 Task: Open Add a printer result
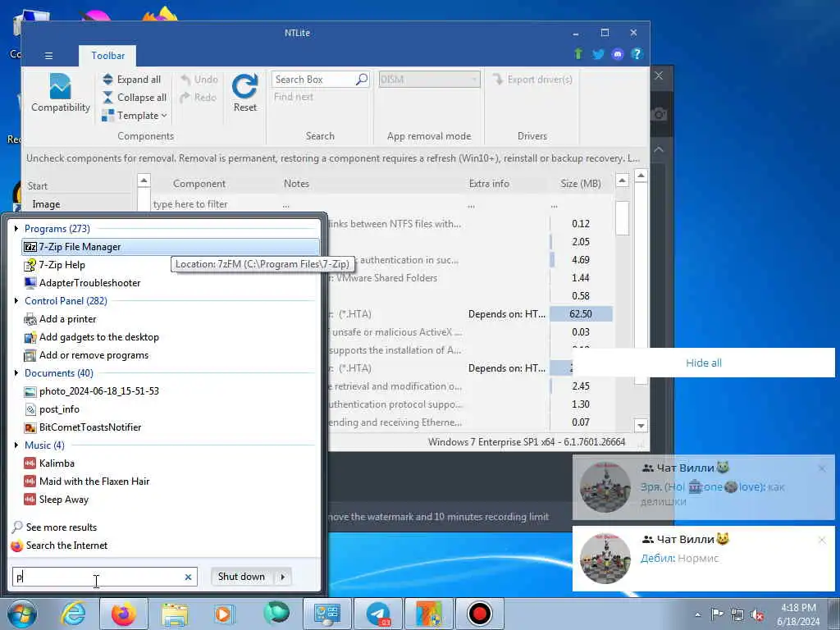click(60, 319)
